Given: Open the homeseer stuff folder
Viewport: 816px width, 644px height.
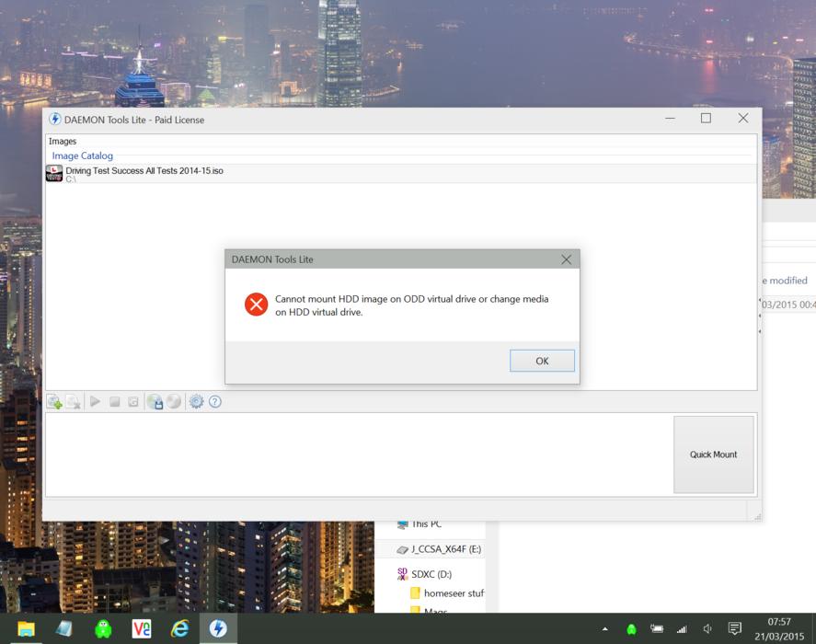Looking at the screenshot, I should 453,593.
